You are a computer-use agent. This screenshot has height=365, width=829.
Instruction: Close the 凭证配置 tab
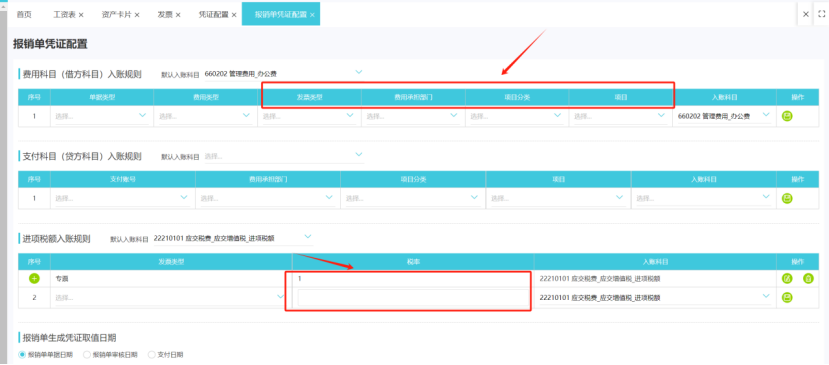click(x=234, y=15)
